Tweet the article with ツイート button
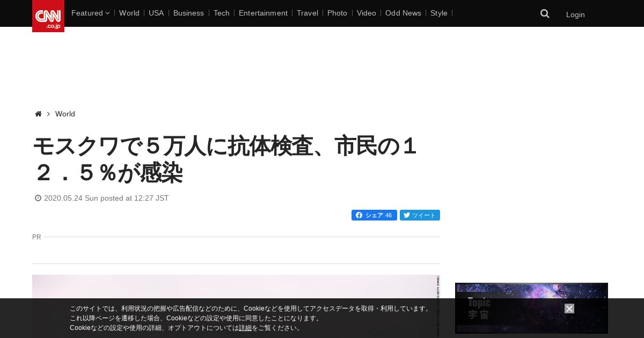Image resolution: width=644 pixels, height=338 pixels. (420, 215)
